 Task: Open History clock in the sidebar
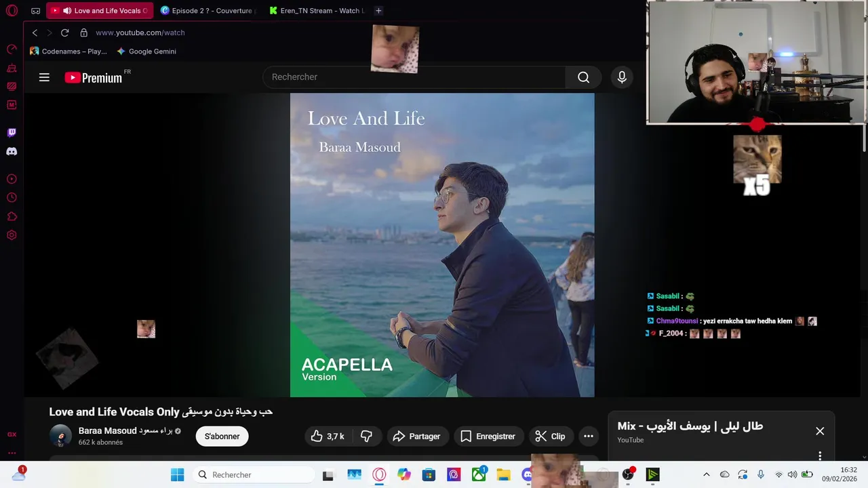tap(12, 198)
